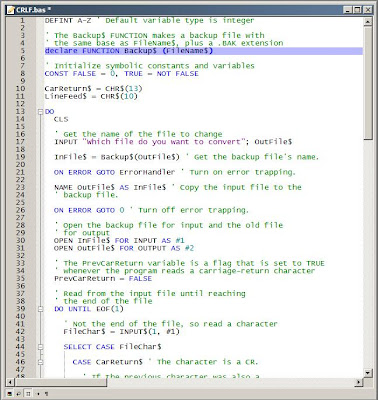Click 'CarReturn$ = CHR$(13)' line

coord(94,89)
